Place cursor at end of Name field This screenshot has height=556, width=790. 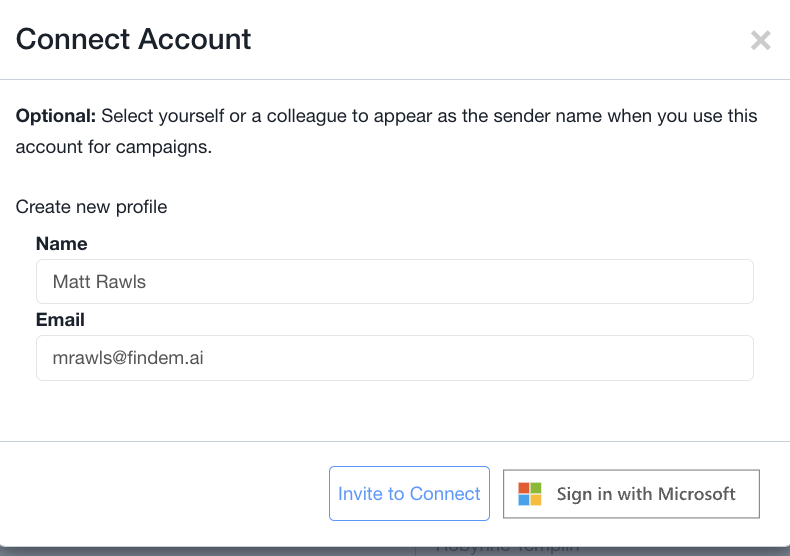[x=700, y=282]
